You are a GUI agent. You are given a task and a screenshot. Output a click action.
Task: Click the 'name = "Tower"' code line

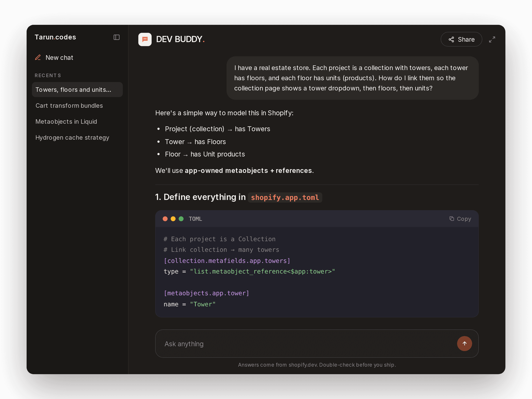pyautogui.click(x=190, y=304)
